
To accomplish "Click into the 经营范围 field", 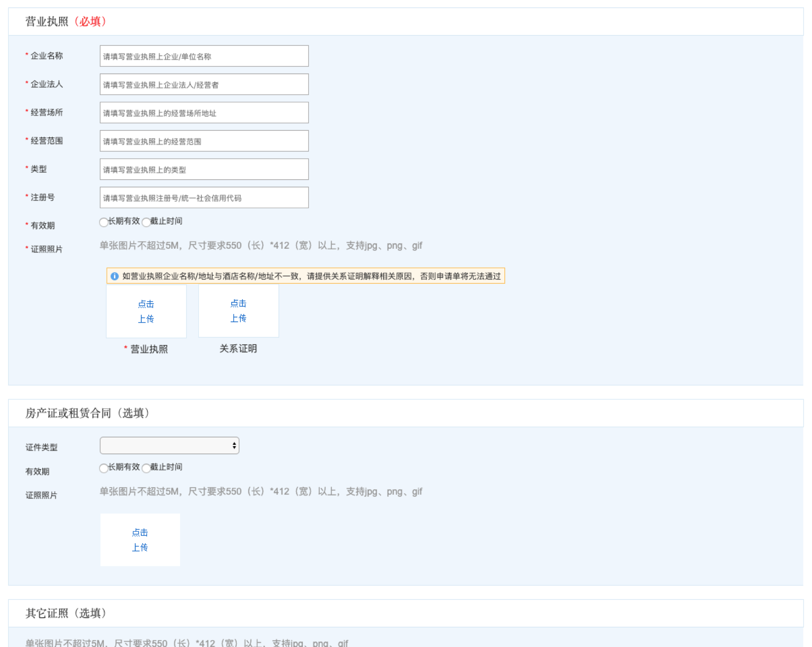I will [204, 141].
